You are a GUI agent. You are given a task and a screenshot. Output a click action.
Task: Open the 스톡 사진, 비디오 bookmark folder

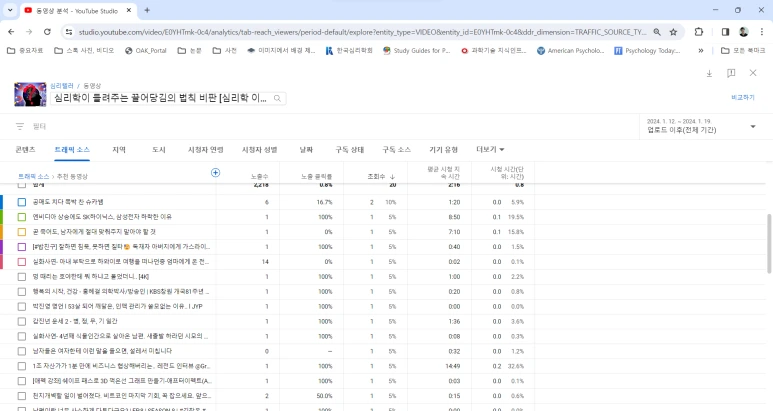pyautogui.click(x=84, y=50)
